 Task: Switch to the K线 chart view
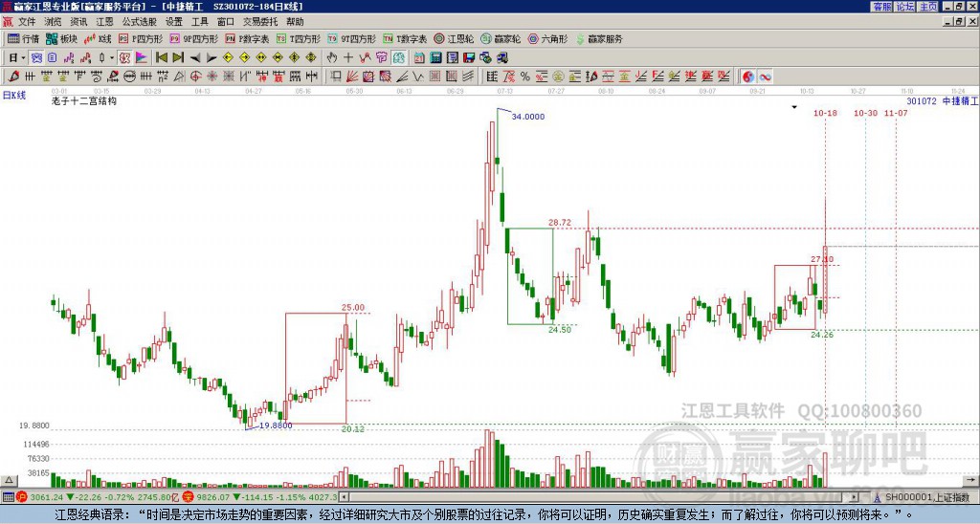[x=98, y=38]
